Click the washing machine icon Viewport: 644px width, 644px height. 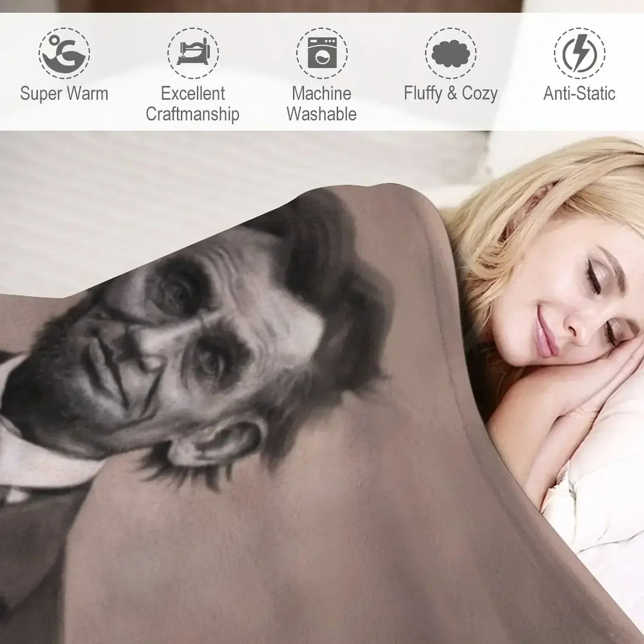click(x=322, y=53)
